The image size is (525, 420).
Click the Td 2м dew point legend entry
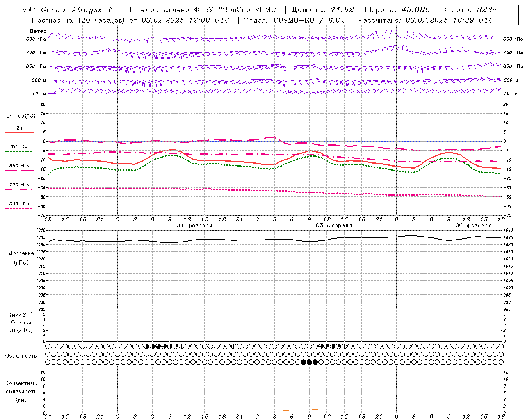(x=19, y=147)
